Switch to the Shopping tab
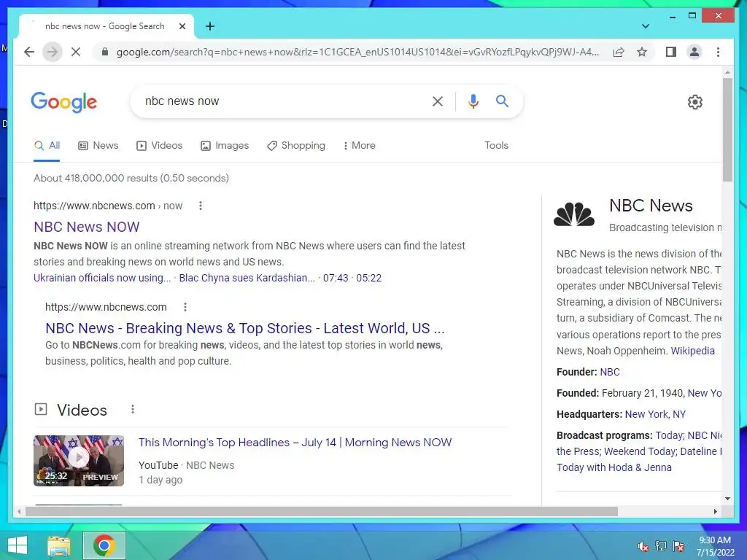The image size is (747, 560). pyautogui.click(x=296, y=146)
